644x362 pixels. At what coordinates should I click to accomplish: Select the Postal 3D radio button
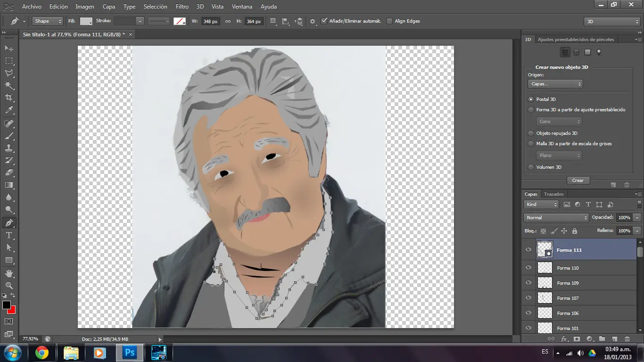pyautogui.click(x=531, y=99)
